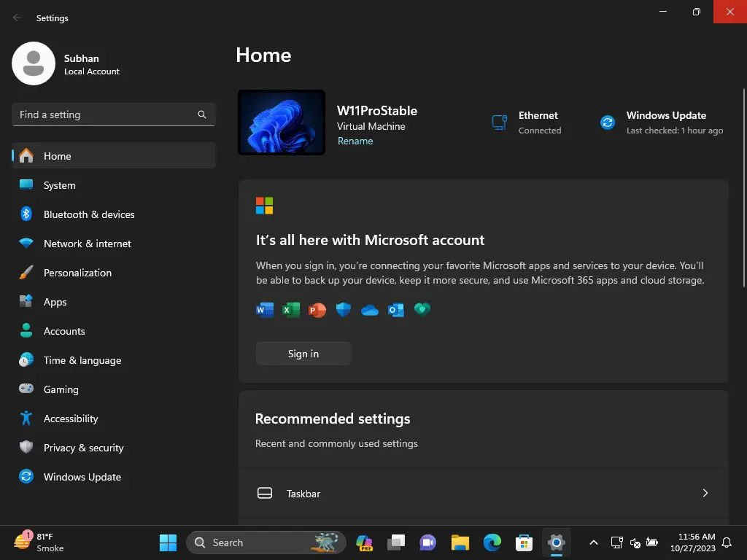Click the taskbar Search box
The image size is (747, 560).
click(266, 542)
